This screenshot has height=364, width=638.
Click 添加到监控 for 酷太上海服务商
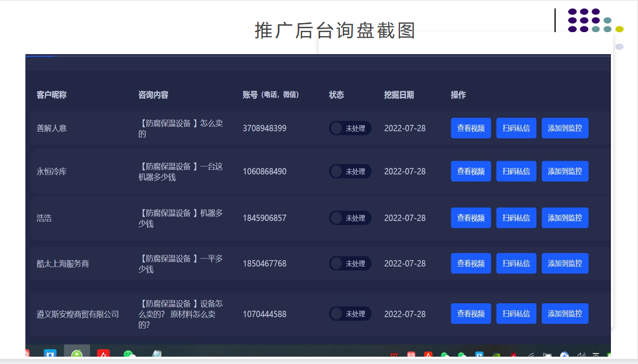[x=565, y=264]
